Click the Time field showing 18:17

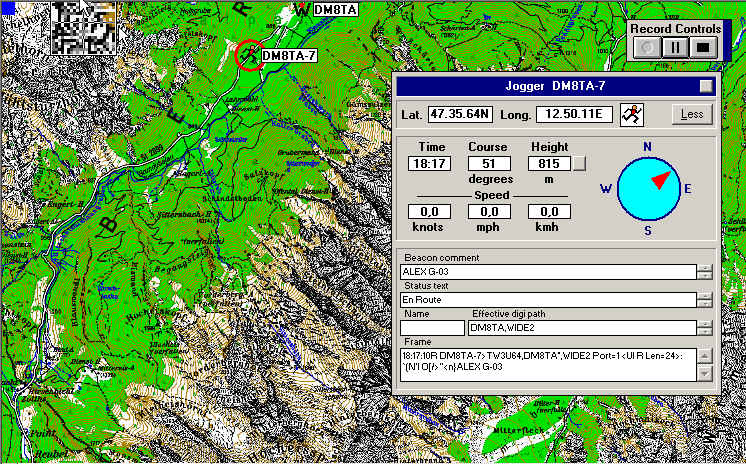click(429, 164)
